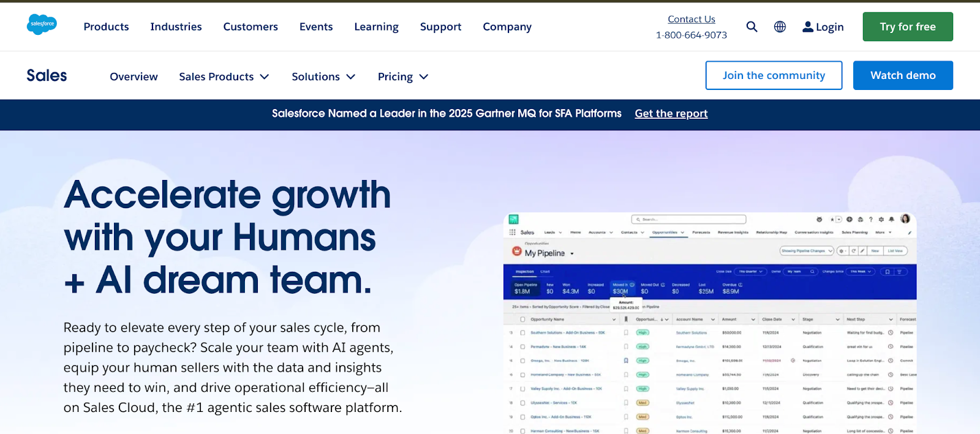Open the Showing Pipeline Changes dropdown
This screenshot has width=980, height=434.
(x=807, y=251)
